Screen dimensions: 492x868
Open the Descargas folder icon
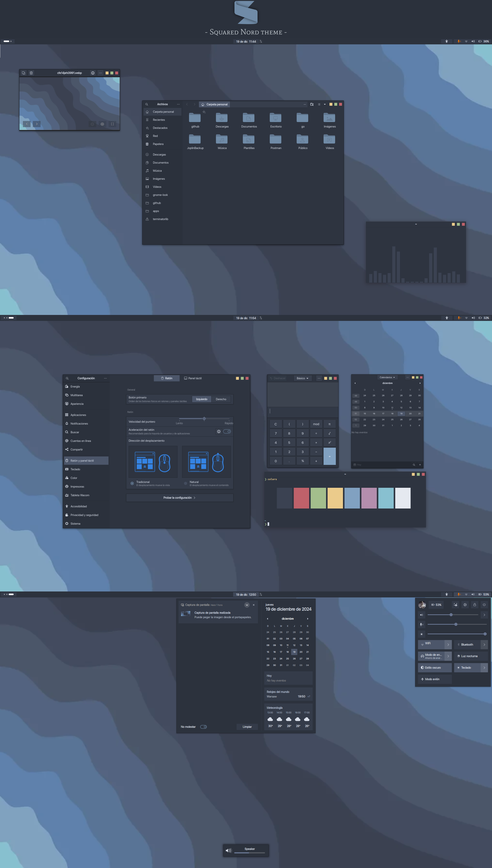(x=222, y=118)
